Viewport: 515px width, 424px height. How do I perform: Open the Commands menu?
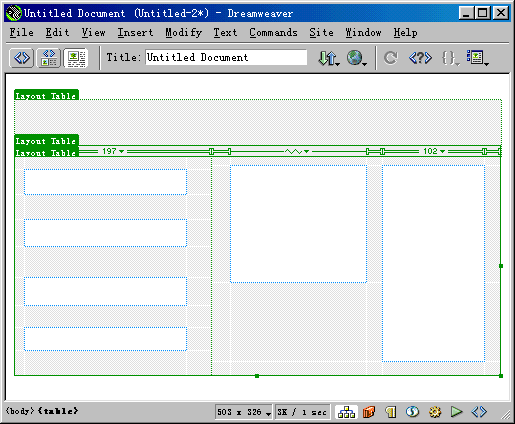coord(273,33)
